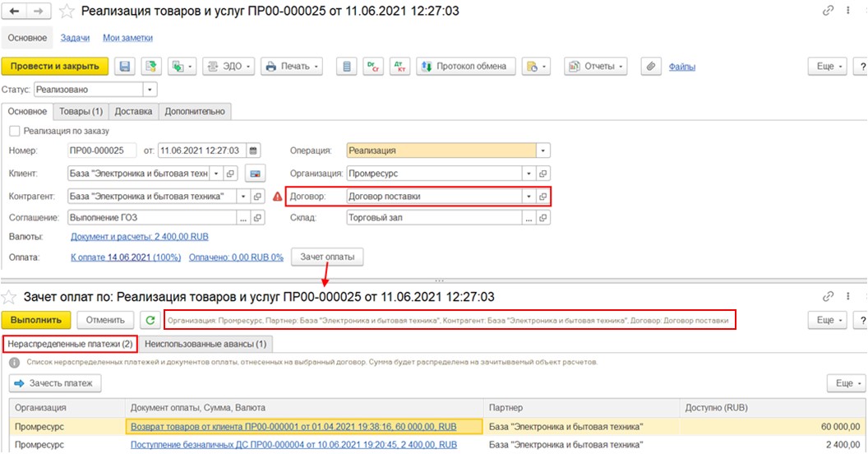The image size is (868, 454).
Task: Click the green refresh icon in Зачет оплат
Action: pyautogui.click(x=150, y=320)
